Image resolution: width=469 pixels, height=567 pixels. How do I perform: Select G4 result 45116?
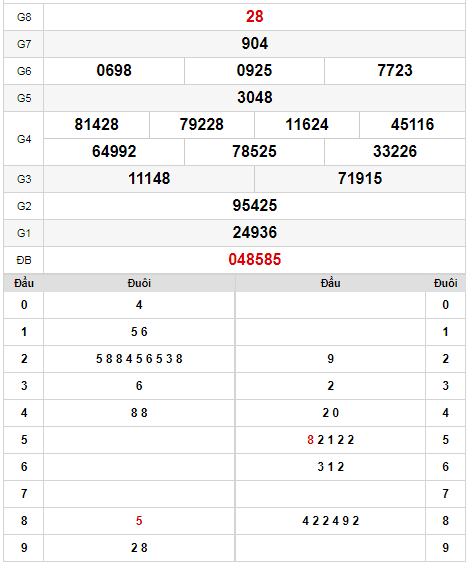tap(412, 125)
